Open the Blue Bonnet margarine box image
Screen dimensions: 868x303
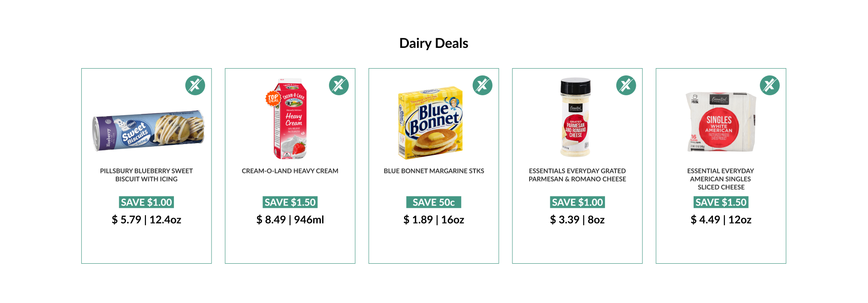(x=431, y=123)
